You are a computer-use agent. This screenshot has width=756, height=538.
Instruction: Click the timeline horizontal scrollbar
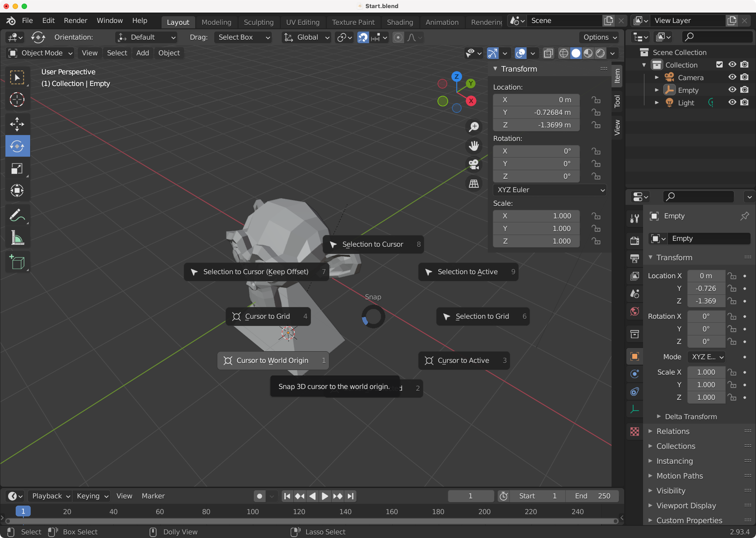pos(310,521)
